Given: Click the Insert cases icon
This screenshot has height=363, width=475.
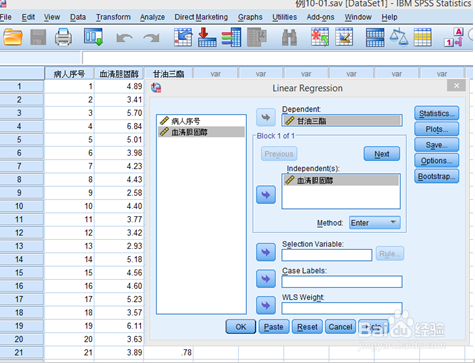Looking at the screenshot, I should pos(320,37).
